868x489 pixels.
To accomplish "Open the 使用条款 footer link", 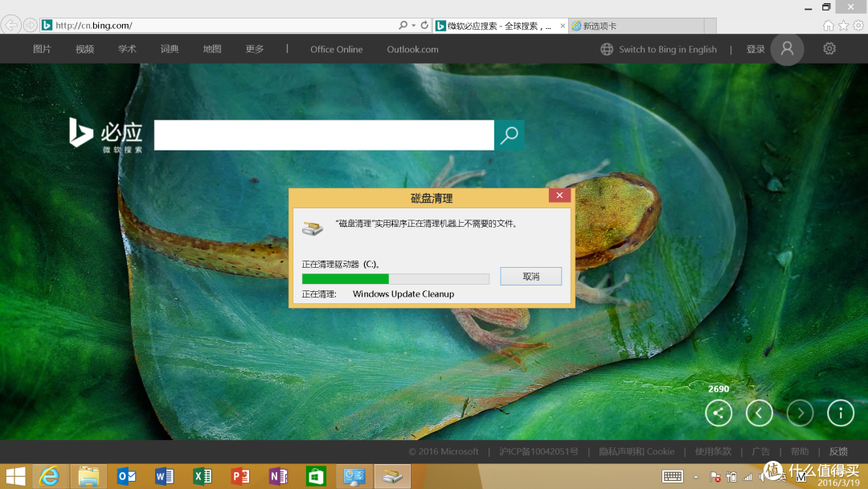I will click(713, 452).
